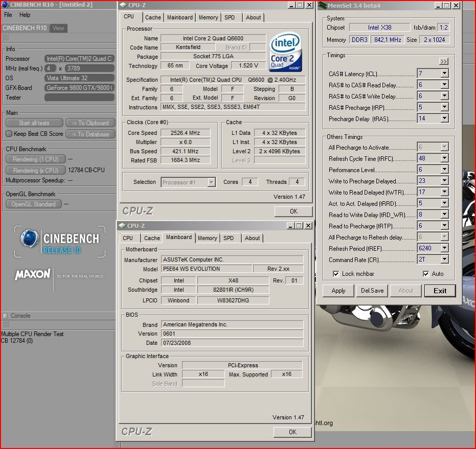Open Write to Read Delayed (tWTR) dropdown

point(444,192)
